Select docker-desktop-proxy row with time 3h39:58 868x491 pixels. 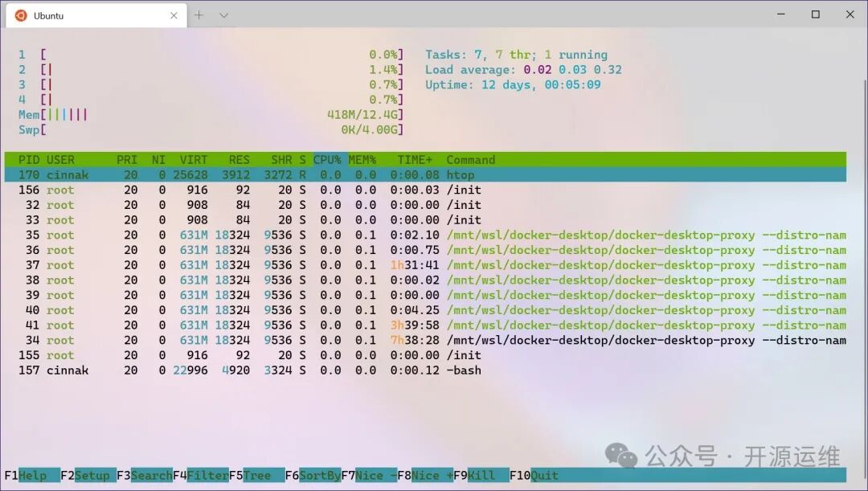tap(425, 325)
